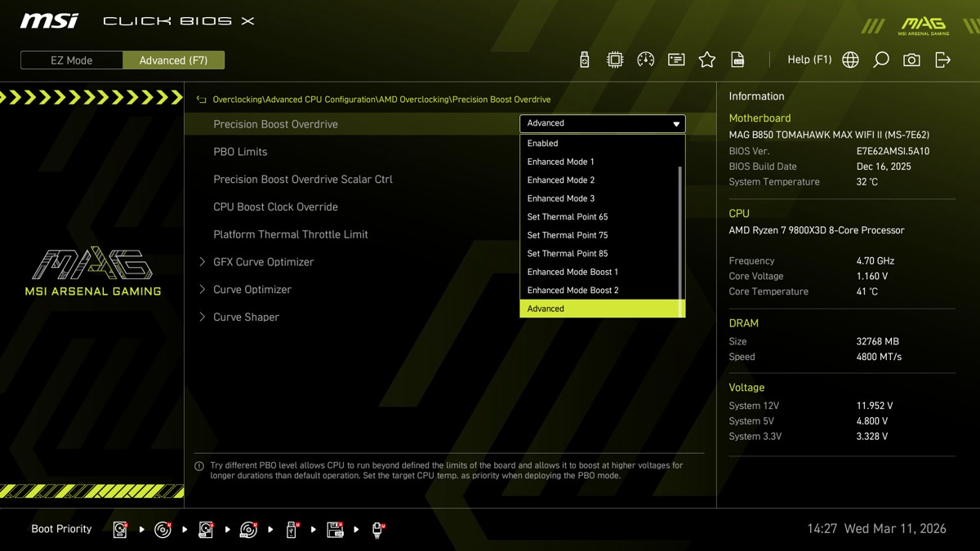Click the exit door icon

(x=942, y=60)
